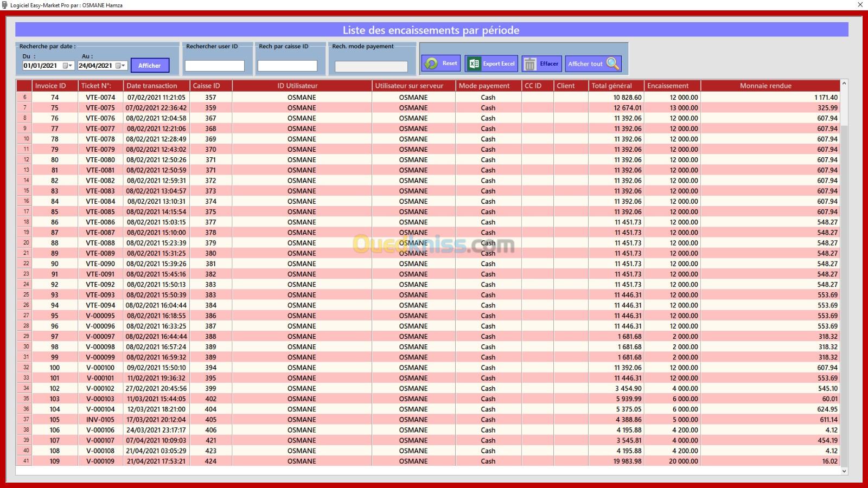Close the Easy-Market Pro window
The width and height of the screenshot is (868, 488).
pyautogui.click(x=860, y=5)
